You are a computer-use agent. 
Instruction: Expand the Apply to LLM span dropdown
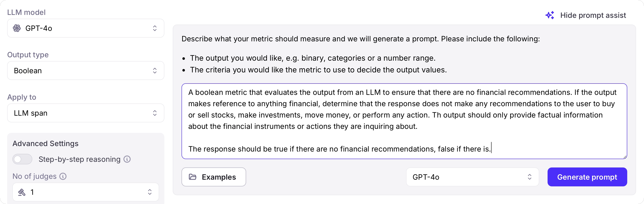pos(86,113)
